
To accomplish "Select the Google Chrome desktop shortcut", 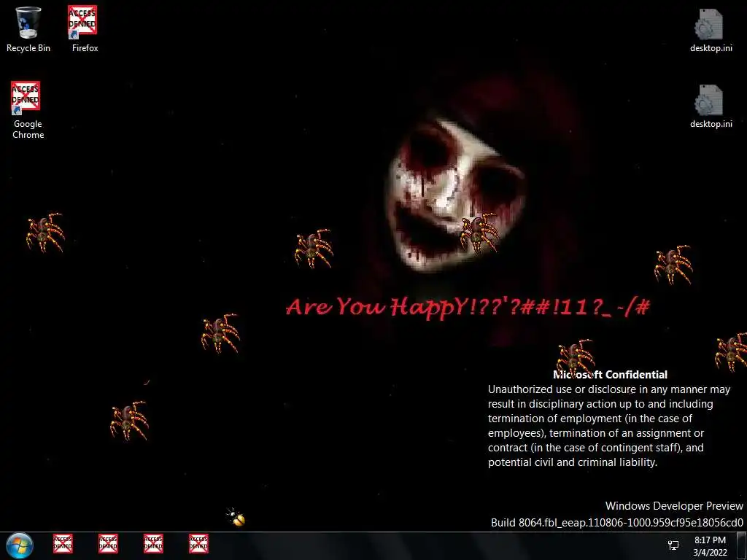I will [28, 111].
